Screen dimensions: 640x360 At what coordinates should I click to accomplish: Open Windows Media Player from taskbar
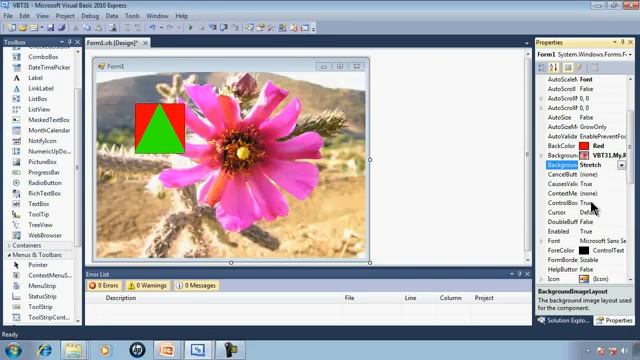click(x=104, y=350)
